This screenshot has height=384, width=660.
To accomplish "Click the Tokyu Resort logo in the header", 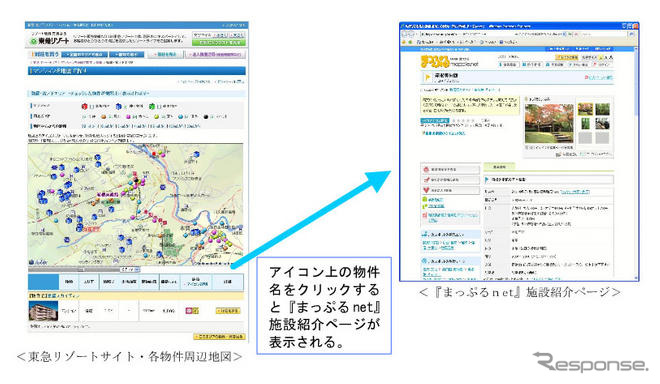I will [x=49, y=41].
